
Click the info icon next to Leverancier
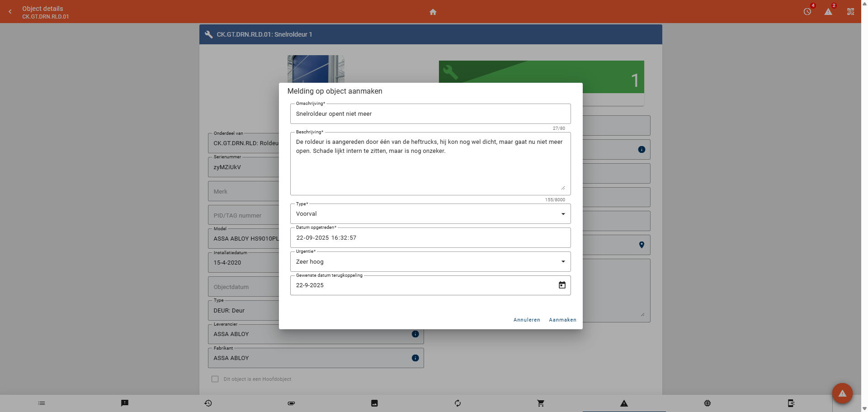click(415, 334)
